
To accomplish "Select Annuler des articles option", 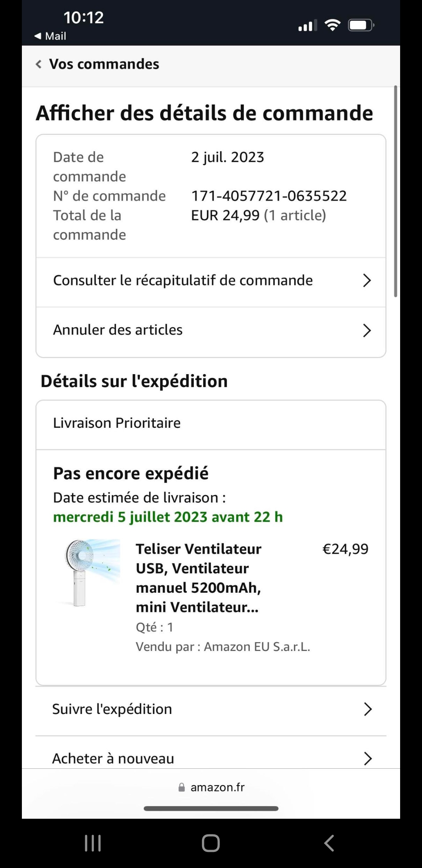I will point(118,330).
